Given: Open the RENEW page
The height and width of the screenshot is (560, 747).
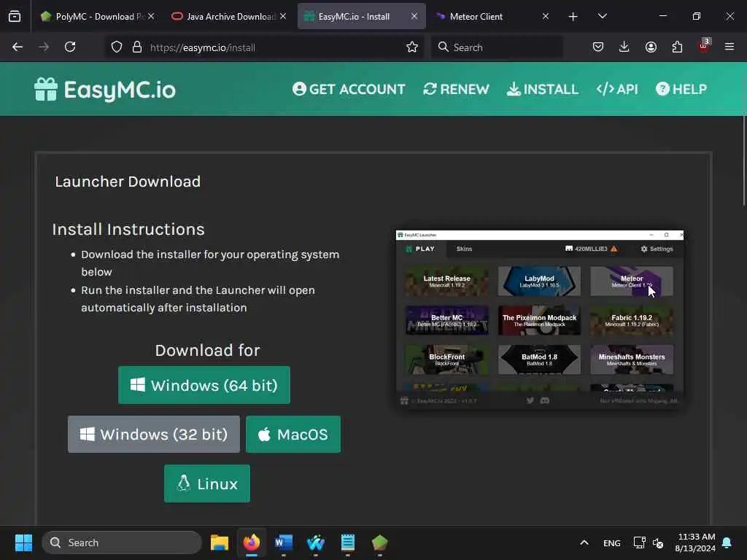Looking at the screenshot, I should coord(456,89).
